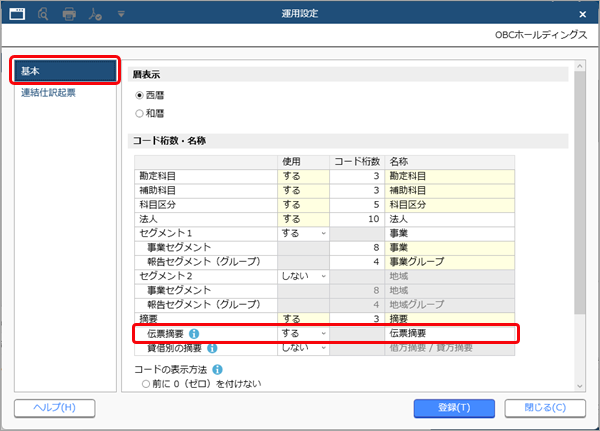Select the 基本 tab
This screenshot has width=600, height=431.
click(x=65, y=70)
